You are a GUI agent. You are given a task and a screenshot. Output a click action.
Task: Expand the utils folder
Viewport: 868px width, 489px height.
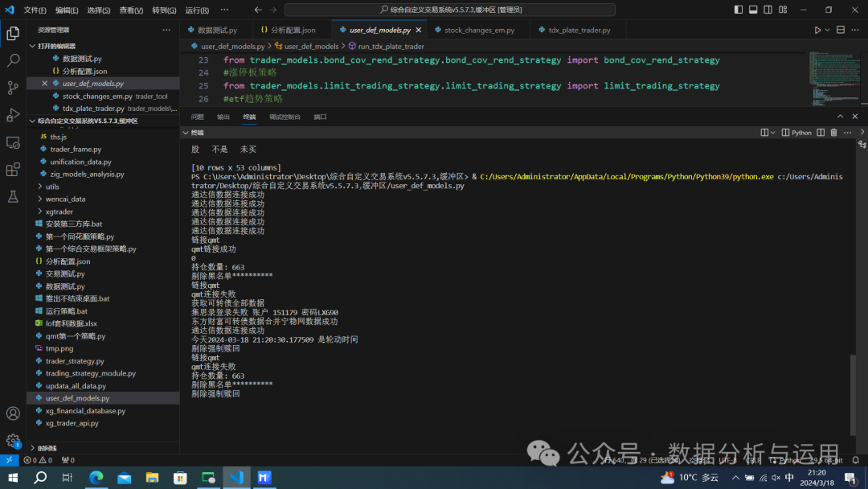(103, 187)
